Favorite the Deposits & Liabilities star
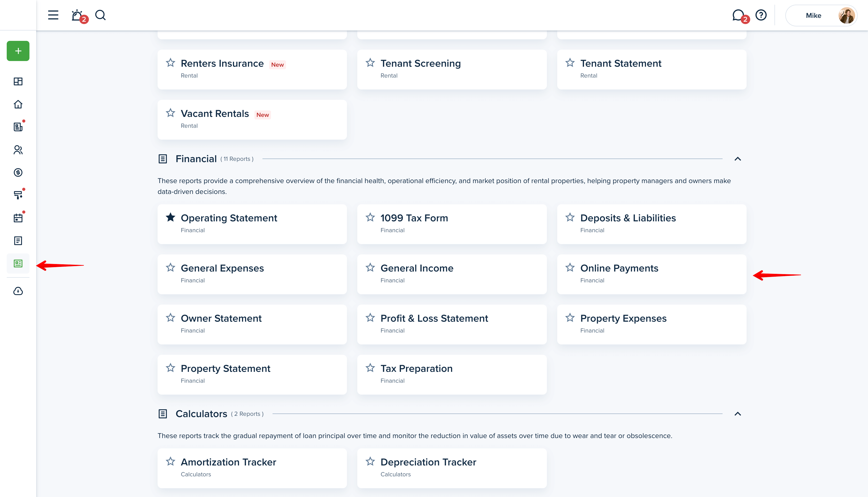 point(570,217)
